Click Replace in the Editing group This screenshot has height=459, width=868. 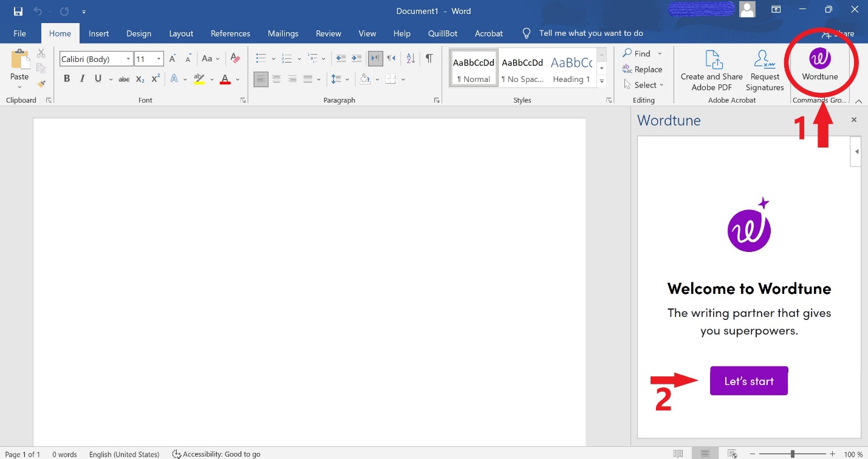pyautogui.click(x=642, y=69)
